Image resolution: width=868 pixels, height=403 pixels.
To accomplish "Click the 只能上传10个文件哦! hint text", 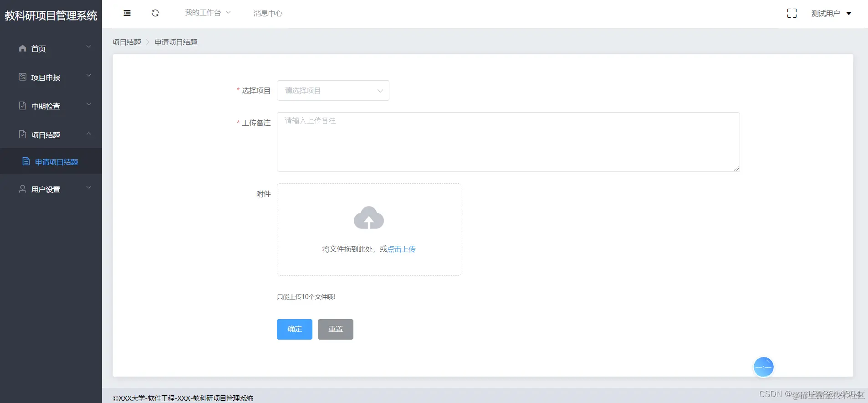I will tap(306, 297).
